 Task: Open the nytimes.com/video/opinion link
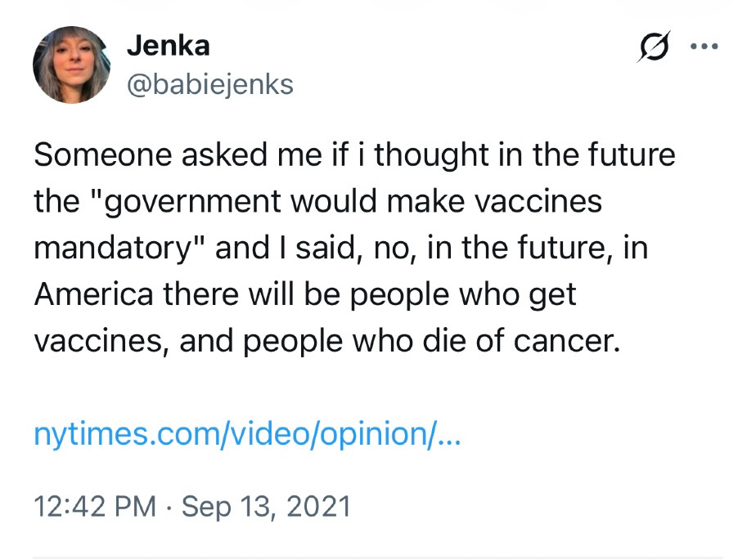coord(247,433)
